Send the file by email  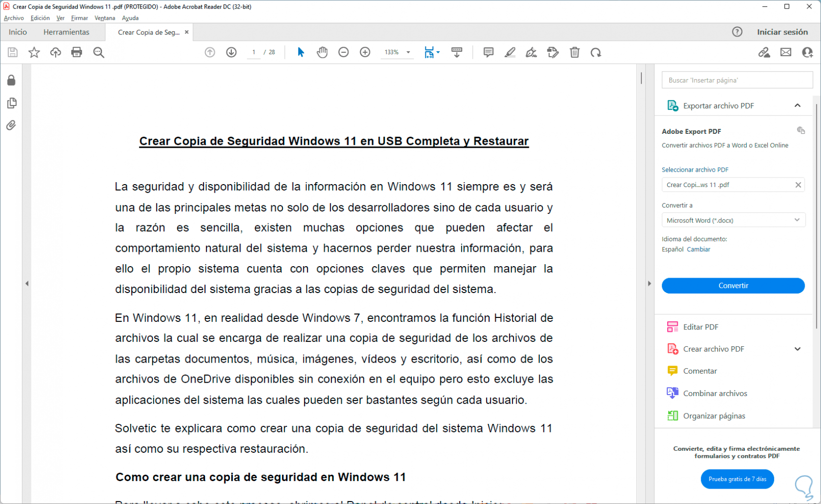(x=786, y=52)
